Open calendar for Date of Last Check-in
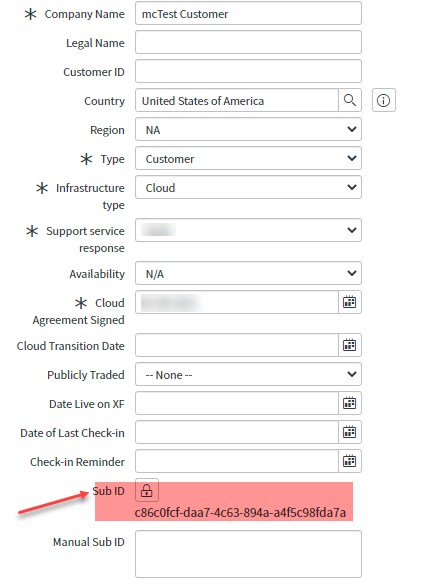The height and width of the screenshot is (588, 427). tap(350, 432)
